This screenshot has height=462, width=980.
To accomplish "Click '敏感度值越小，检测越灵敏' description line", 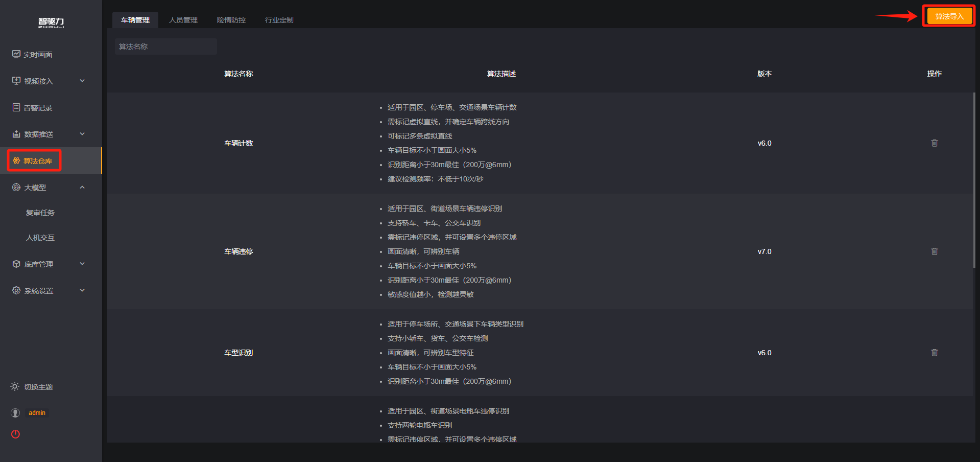I will [x=431, y=294].
